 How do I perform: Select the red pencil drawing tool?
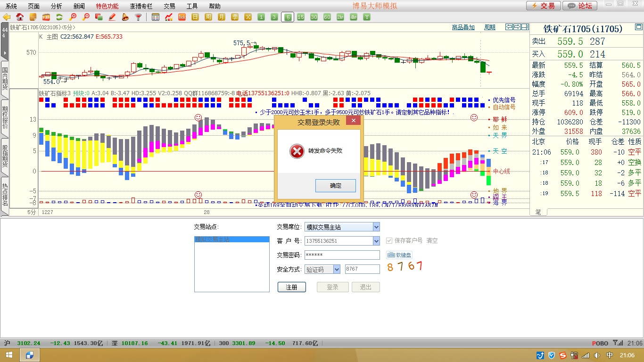tap(112, 17)
